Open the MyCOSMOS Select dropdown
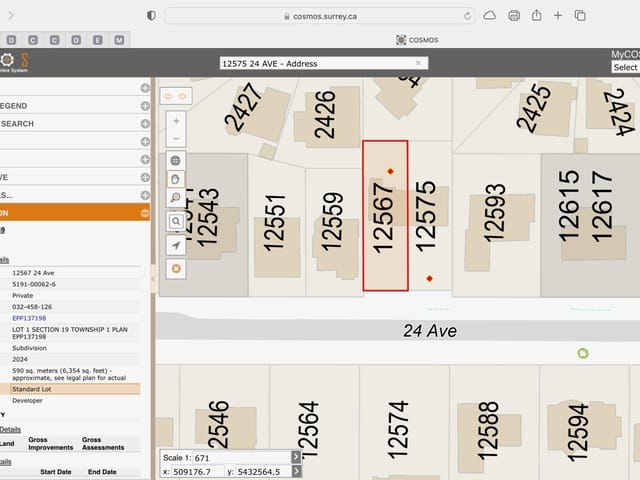The height and width of the screenshot is (480, 640). coord(625,67)
